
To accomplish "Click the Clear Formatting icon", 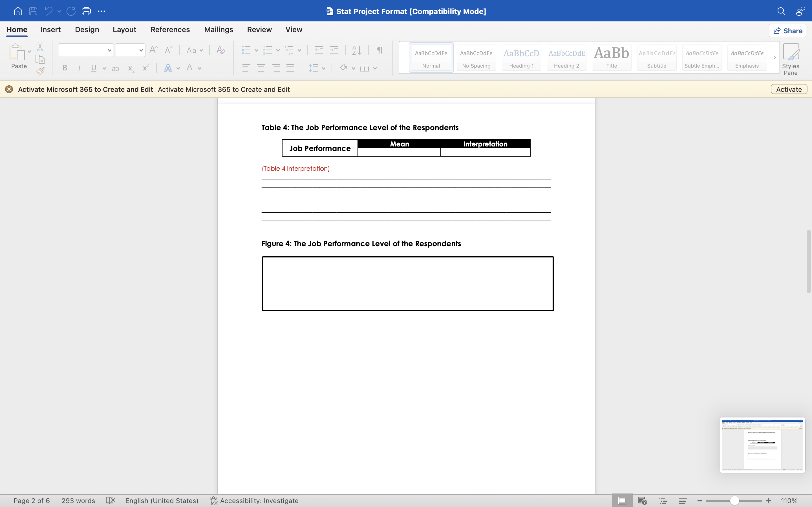I will click(220, 50).
